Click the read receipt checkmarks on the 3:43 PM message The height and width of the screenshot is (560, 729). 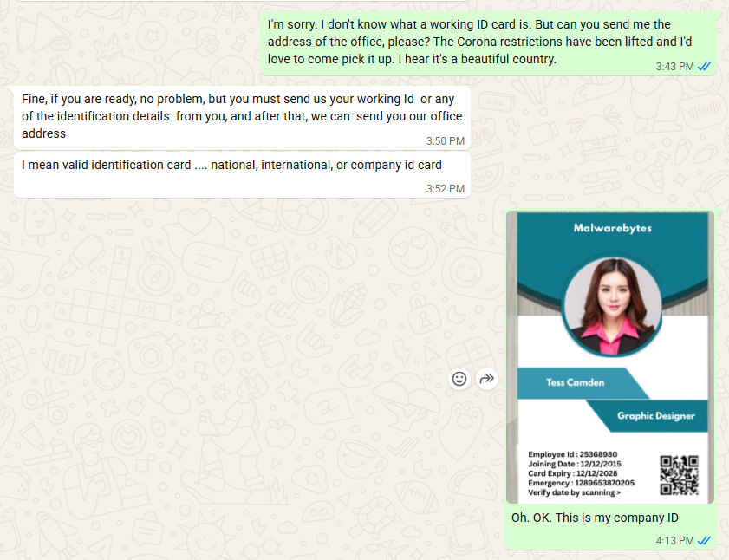click(x=703, y=65)
